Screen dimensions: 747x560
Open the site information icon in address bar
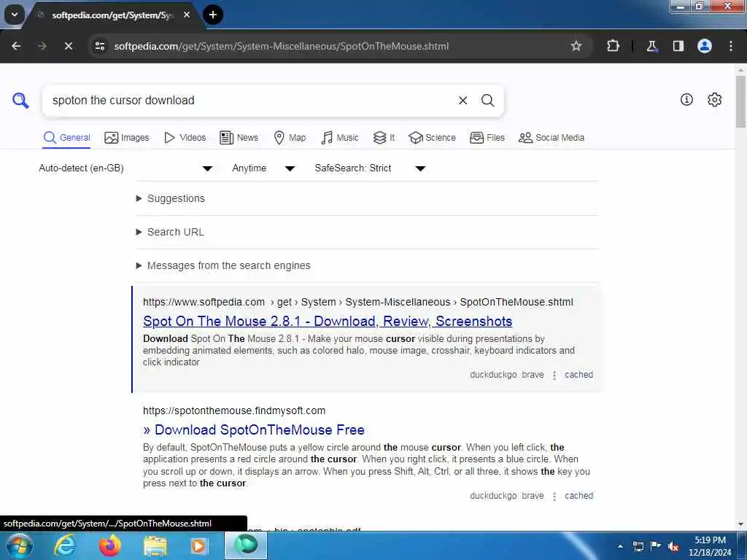(100, 46)
